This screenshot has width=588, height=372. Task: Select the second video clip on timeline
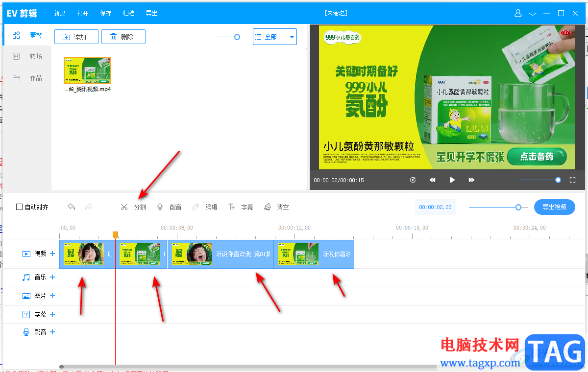pyautogui.click(x=142, y=254)
